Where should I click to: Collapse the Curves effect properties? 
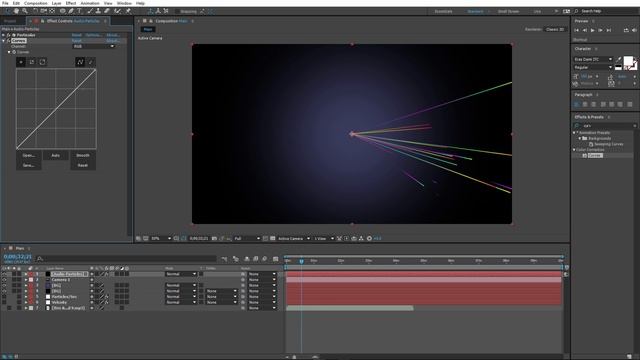point(4,41)
